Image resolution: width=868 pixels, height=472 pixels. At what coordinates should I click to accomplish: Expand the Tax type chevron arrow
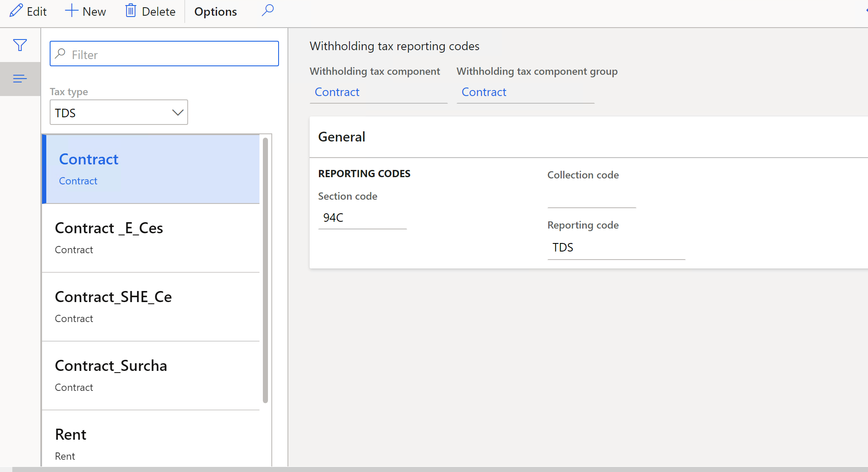[178, 113]
